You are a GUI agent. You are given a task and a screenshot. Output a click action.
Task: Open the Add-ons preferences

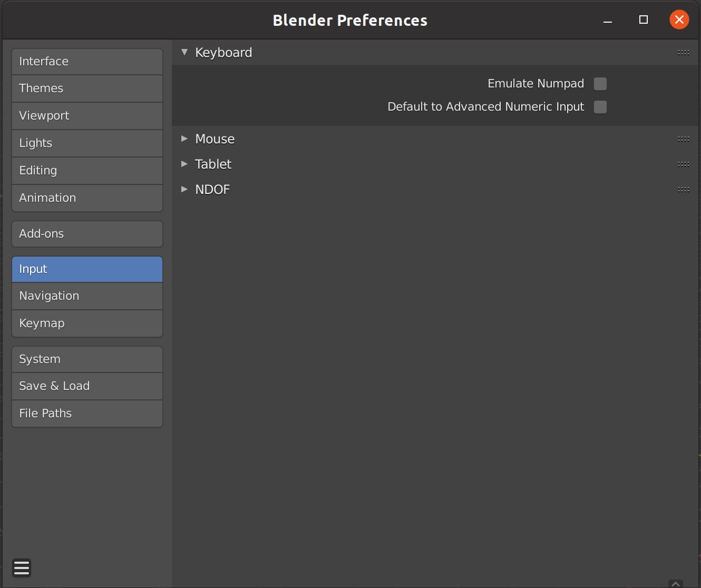point(87,233)
